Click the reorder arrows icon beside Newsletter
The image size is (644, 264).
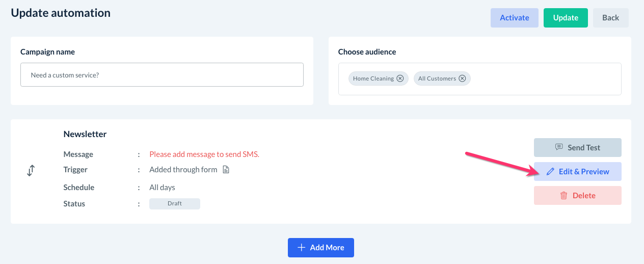[x=31, y=171]
